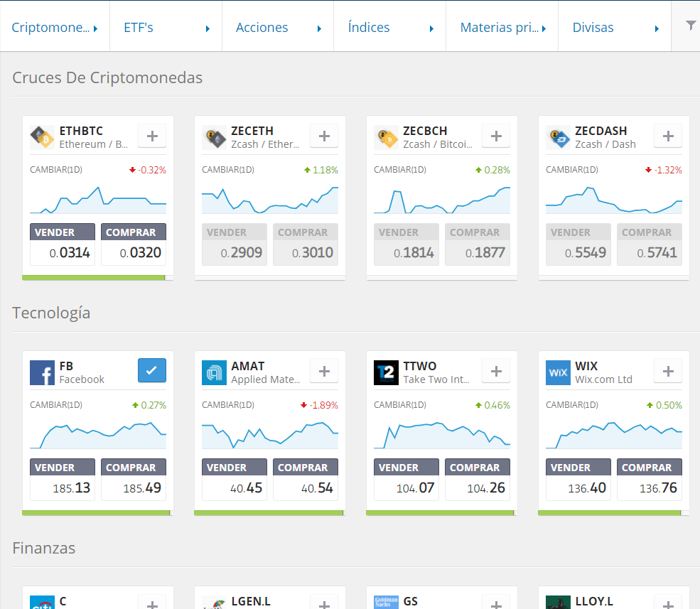Screen dimensions: 700x609
Task: Expand the Acciones menu arrow
Action: tap(319, 28)
